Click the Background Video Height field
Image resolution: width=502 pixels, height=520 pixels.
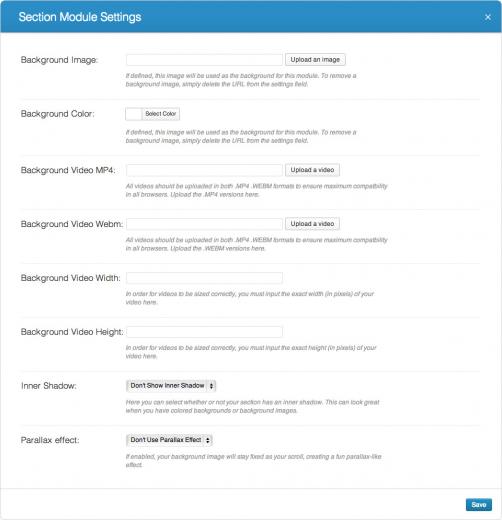(x=204, y=332)
